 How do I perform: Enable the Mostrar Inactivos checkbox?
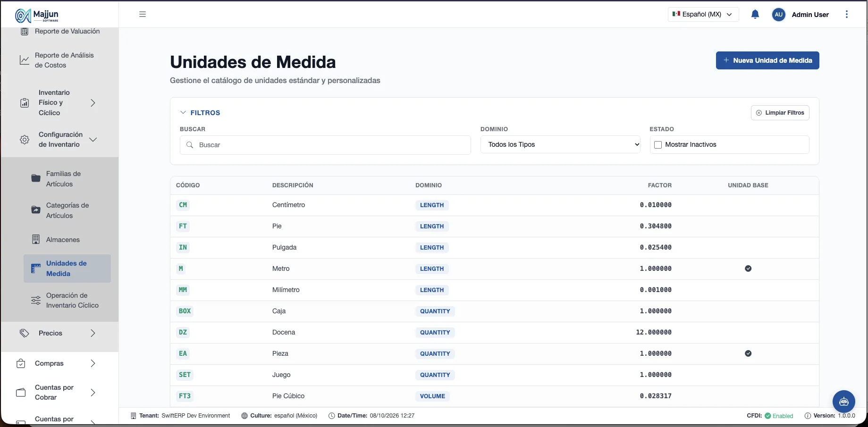coord(658,145)
